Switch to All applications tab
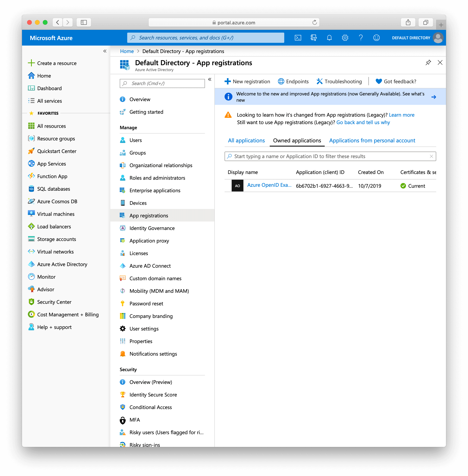Image resolution: width=468 pixels, height=476 pixels. (x=246, y=140)
